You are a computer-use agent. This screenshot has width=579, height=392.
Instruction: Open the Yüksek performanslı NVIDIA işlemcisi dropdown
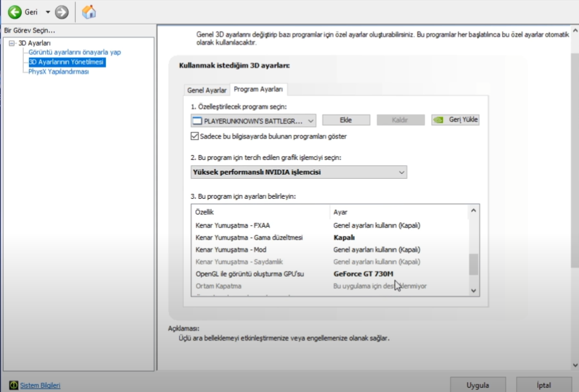[299, 172]
